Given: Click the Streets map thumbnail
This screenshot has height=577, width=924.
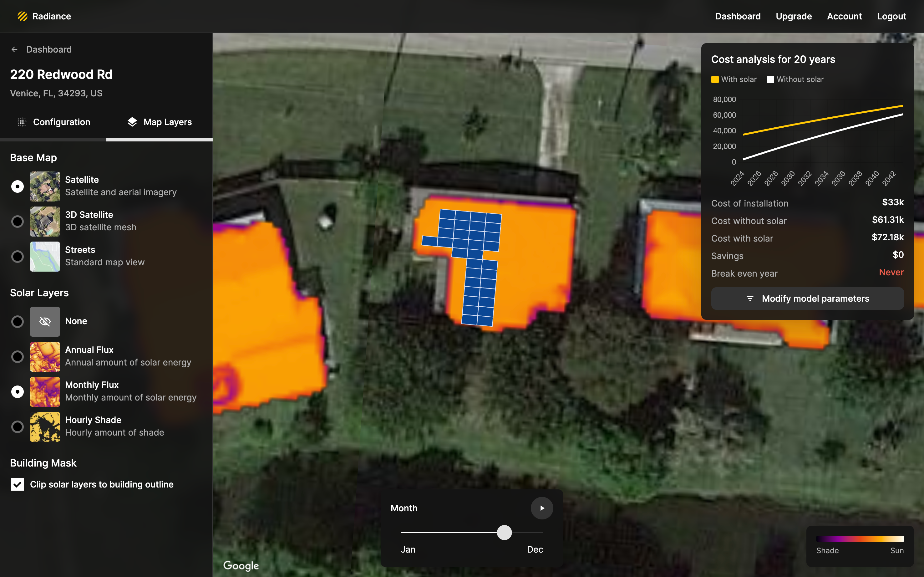Looking at the screenshot, I should coord(45,257).
